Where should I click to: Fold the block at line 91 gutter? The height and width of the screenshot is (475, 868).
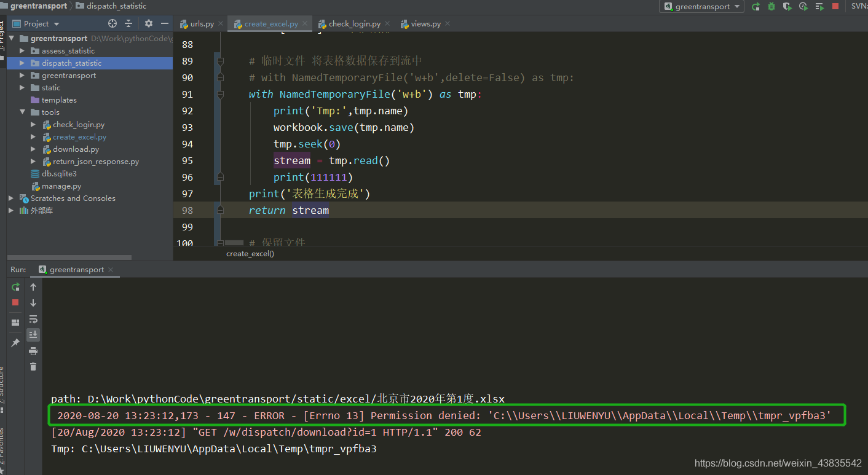pos(220,94)
